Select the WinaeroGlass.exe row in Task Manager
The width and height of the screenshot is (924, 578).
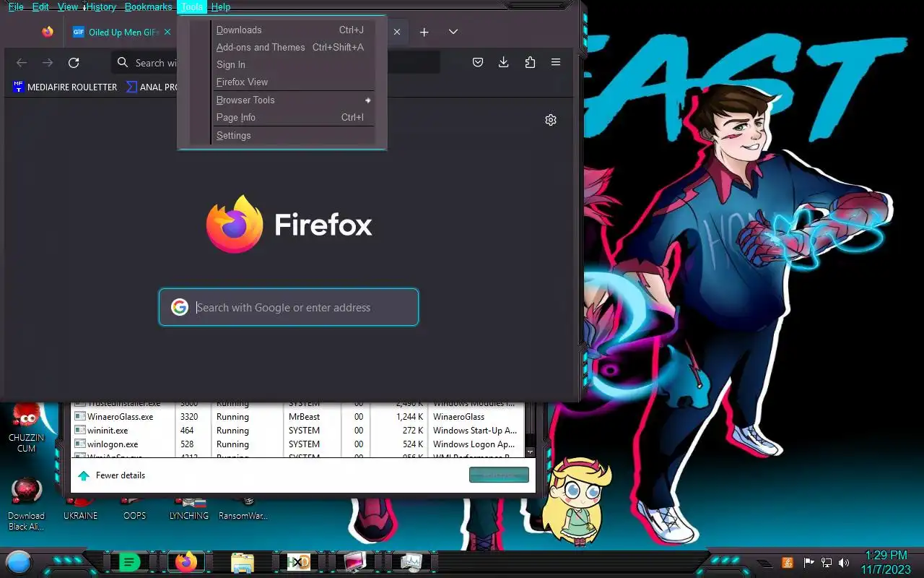[297, 417]
